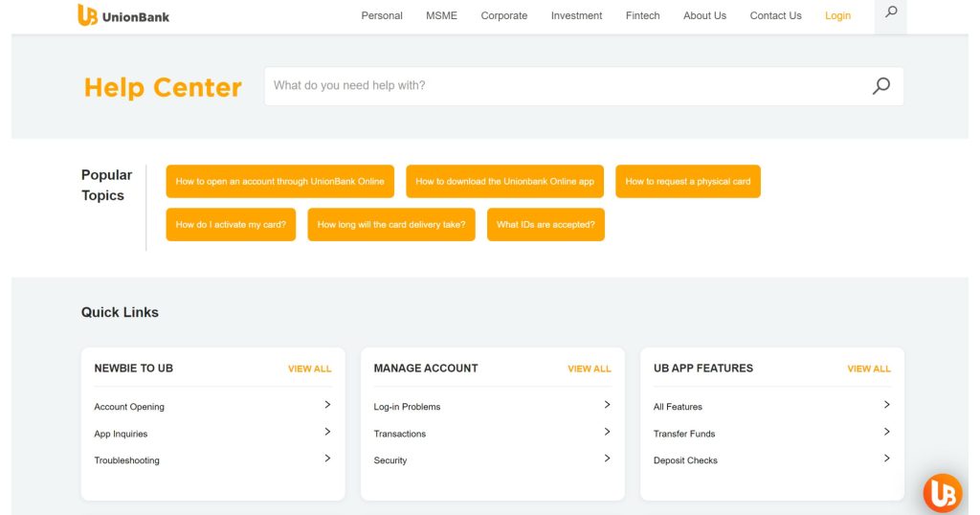This screenshot has height=515, width=980.
Task: Click the chevron beside Transfer Funds
Action: (x=887, y=432)
